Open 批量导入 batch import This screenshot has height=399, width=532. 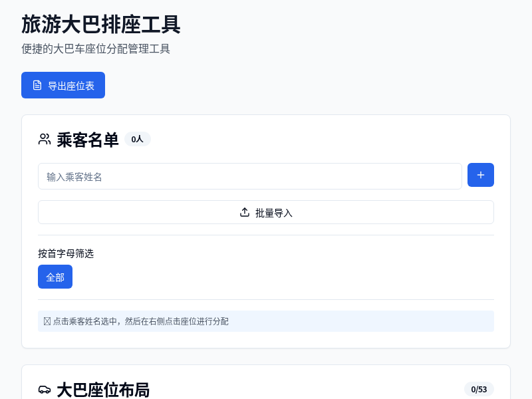[266, 212]
